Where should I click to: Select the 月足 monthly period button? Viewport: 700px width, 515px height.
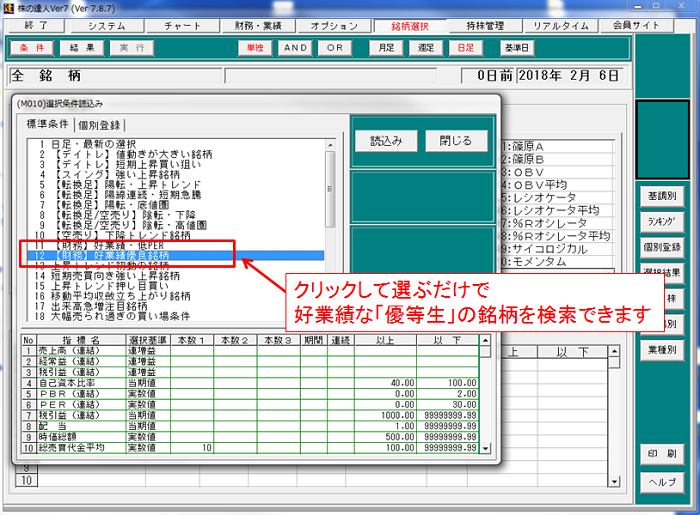click(x=385, y=47)
